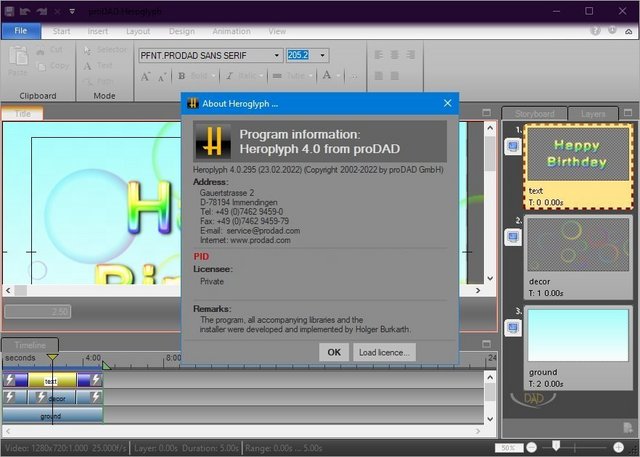This screenshot has height=457, width=640.
Task: Expand the Bold style dropdown arrow
Action: pos(213,76)
